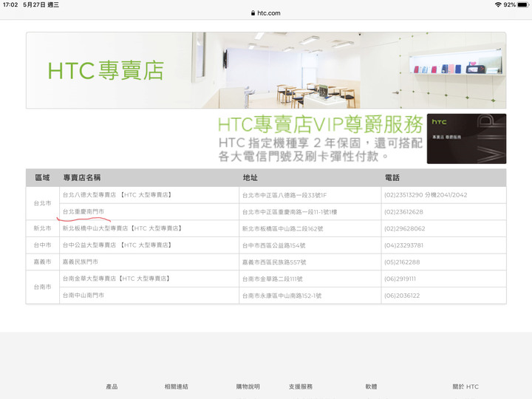Tap the Wi-Fi status icon
This screenshot has width=532, height=399.
[498, 4]
